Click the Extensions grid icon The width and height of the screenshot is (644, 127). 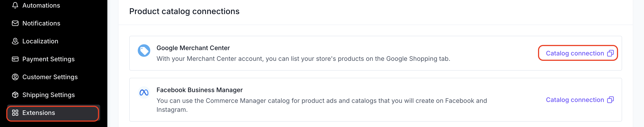point(15,113)
